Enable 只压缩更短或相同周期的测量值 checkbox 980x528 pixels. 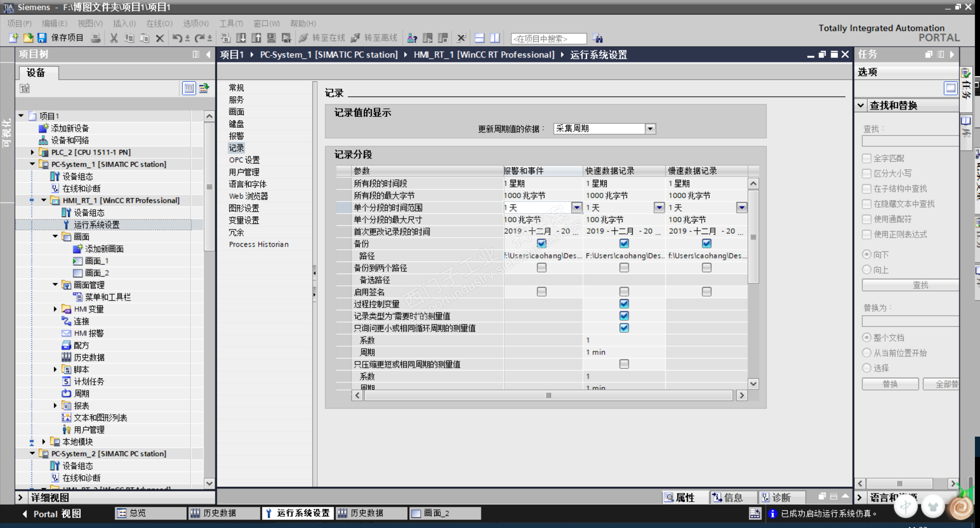point(624,364)
